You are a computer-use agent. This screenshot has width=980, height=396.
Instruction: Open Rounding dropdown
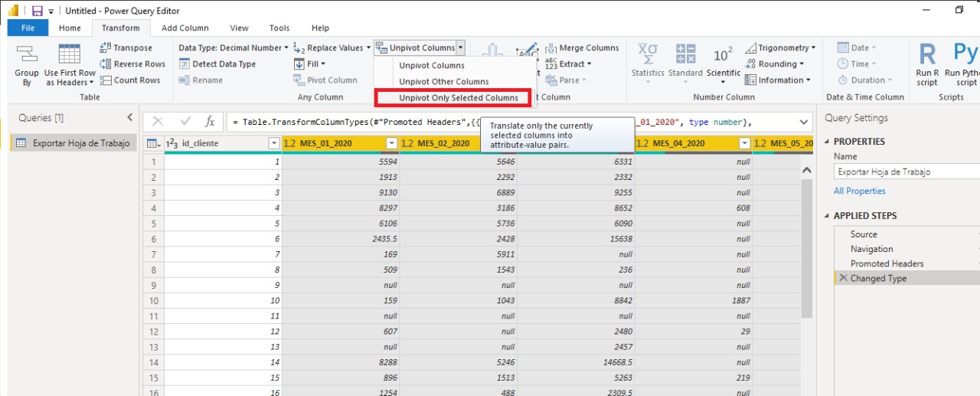pos(775,64)
